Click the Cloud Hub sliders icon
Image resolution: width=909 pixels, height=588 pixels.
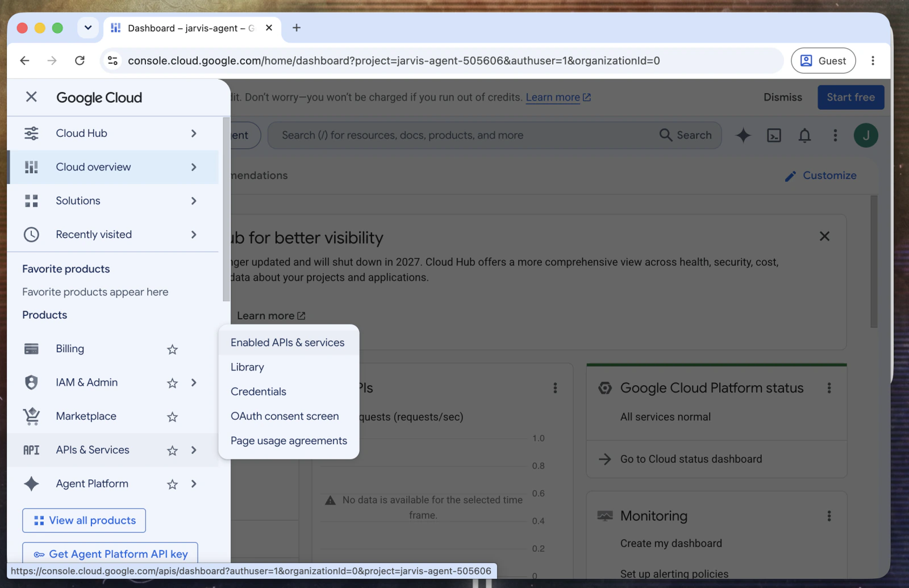[x=31, y=134]
